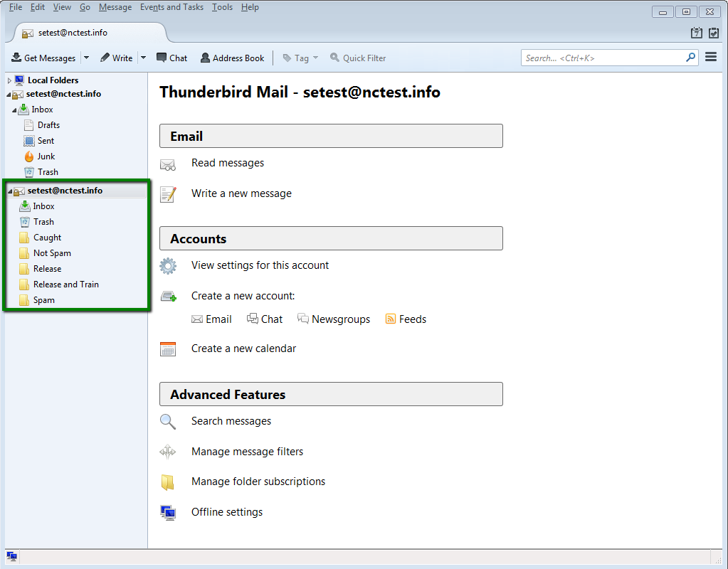Open the hamburger application menu
This screenshot has width=728, height=569.
click(711, 57)
